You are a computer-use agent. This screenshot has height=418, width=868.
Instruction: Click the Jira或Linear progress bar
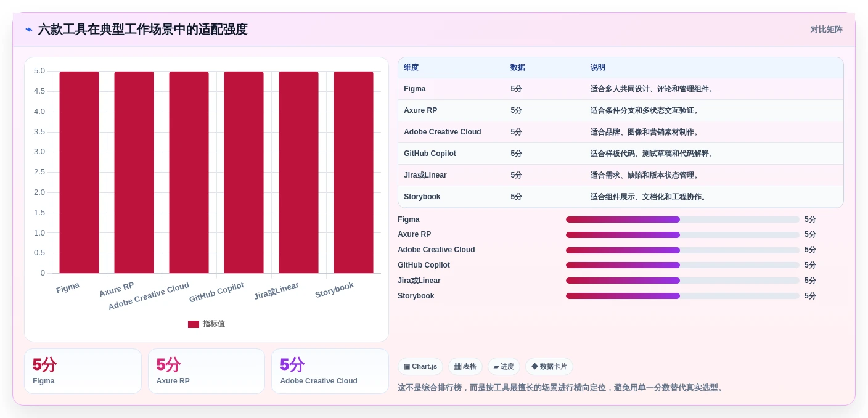tap(682, 281)
